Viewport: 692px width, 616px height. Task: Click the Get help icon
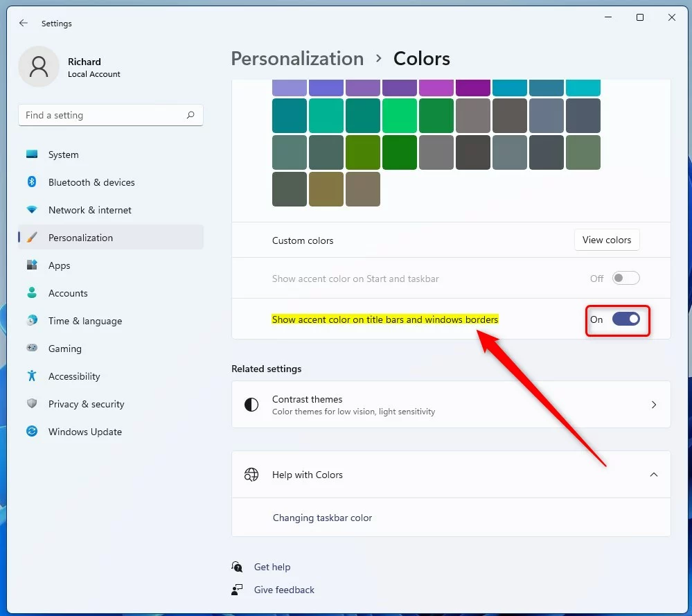[237, 567]
